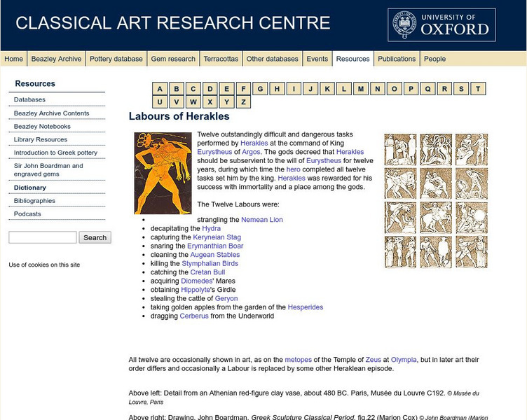Go to the Beazley Archive tab
This screenshot has height=420, width=527.
pyautogui.click(x=56, y=59)
